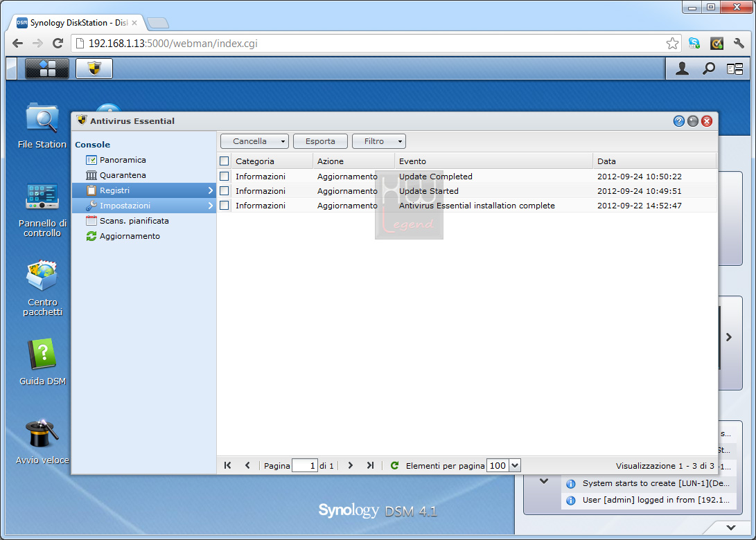Open the Elementi per pagina dropdown

(x=515, y=465)
